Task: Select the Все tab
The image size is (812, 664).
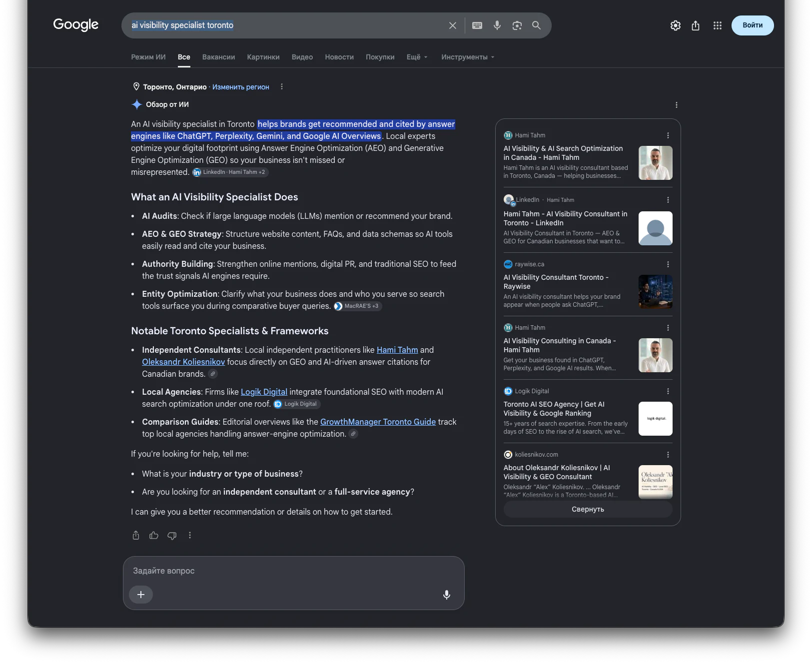Action: pos(184,57)
